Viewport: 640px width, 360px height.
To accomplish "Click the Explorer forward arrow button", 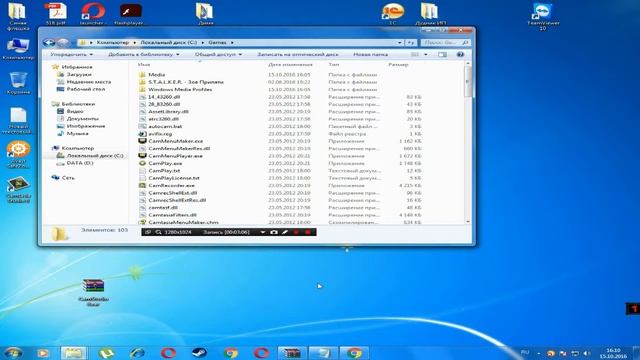I will coord(62,42).
